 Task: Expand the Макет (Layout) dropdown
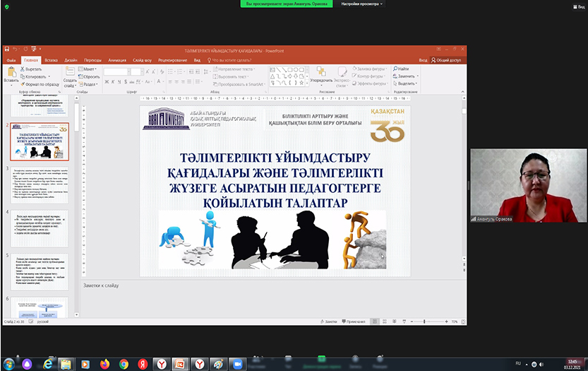click(90, 69)
